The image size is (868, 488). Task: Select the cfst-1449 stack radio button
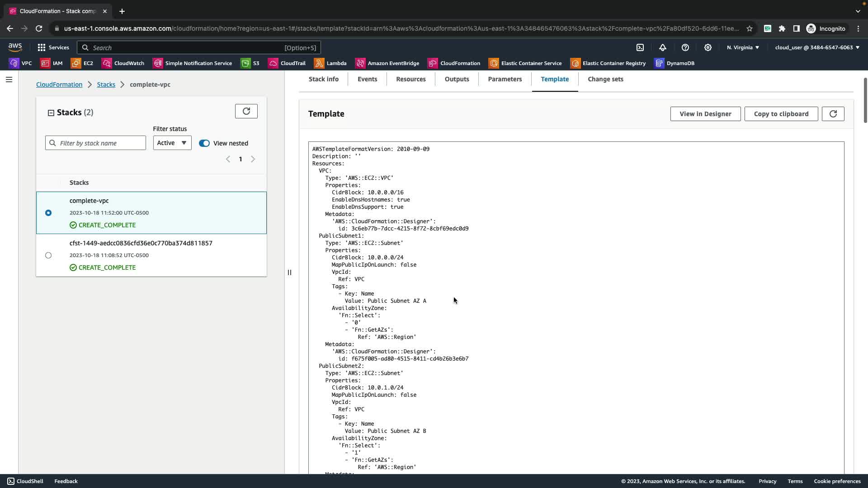48,255
